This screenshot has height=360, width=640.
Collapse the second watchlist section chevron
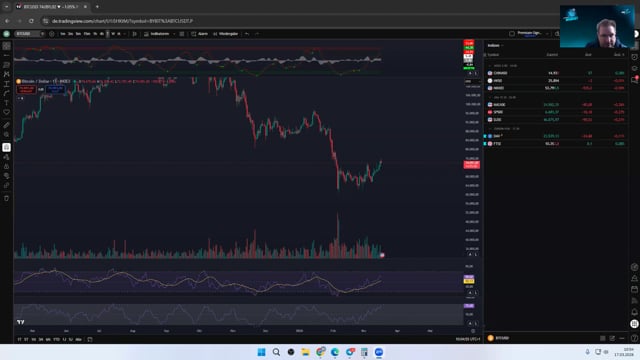[x=489, y=98]
